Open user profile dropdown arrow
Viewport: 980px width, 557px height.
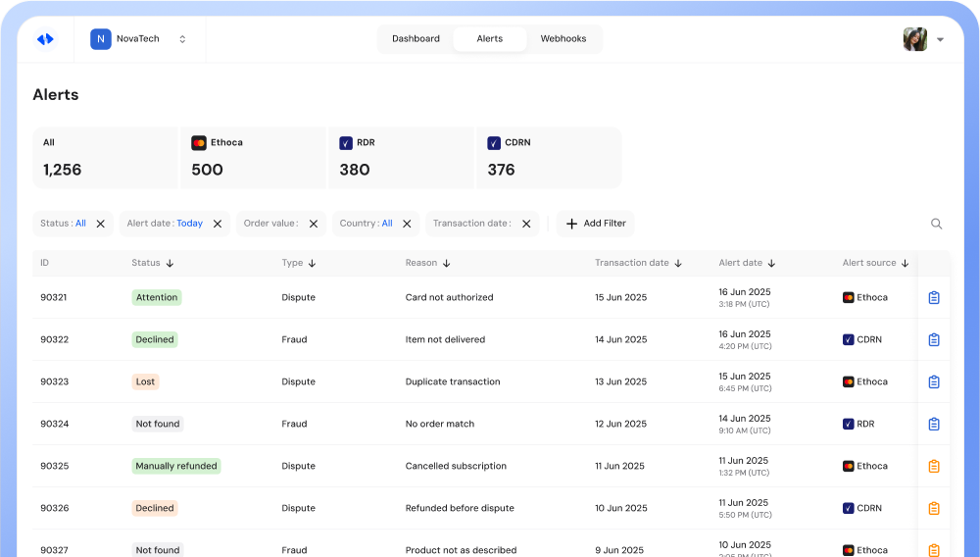(x=940, y=39)
